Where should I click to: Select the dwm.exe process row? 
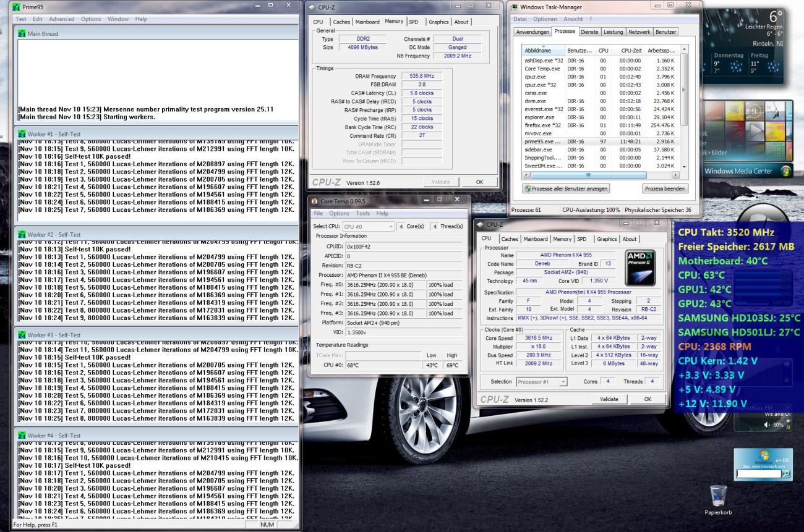point(601,101)
